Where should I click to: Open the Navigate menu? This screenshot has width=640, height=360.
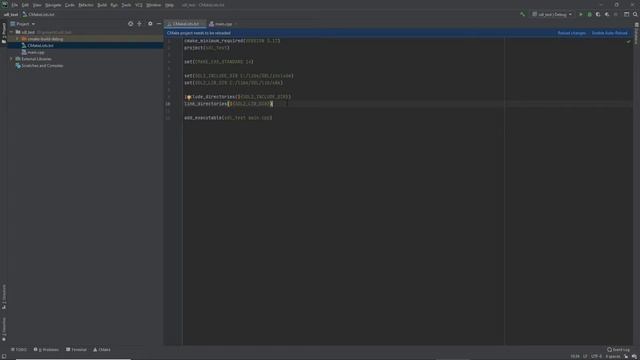(x=53, y=5)
